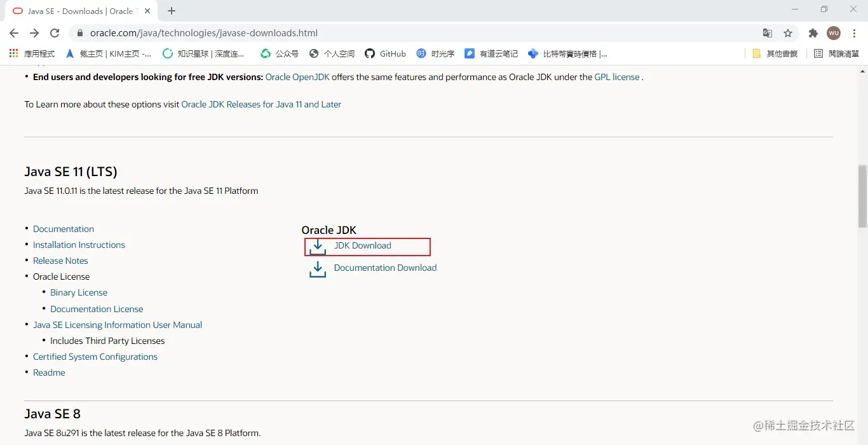Bookmark this page with the star
Image resolution: width=868 pixels, height=445 pixels.
(788, 33)
